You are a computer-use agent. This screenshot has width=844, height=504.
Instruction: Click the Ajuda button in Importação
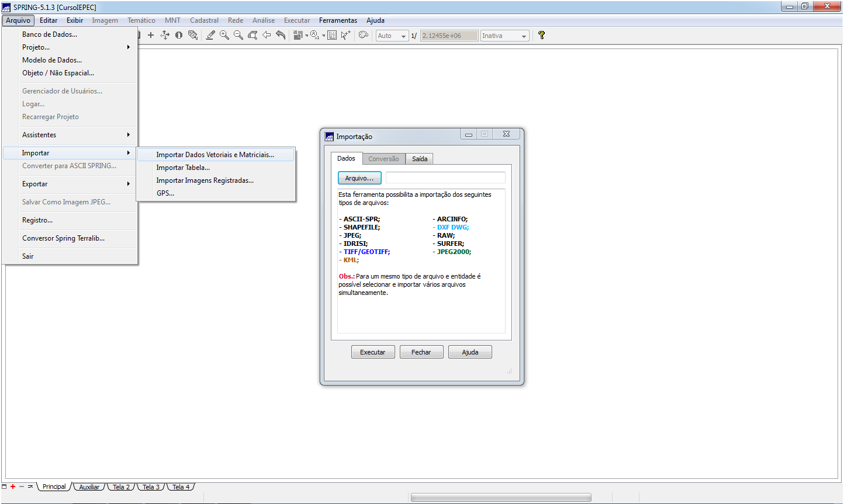(x=470, y=352)
